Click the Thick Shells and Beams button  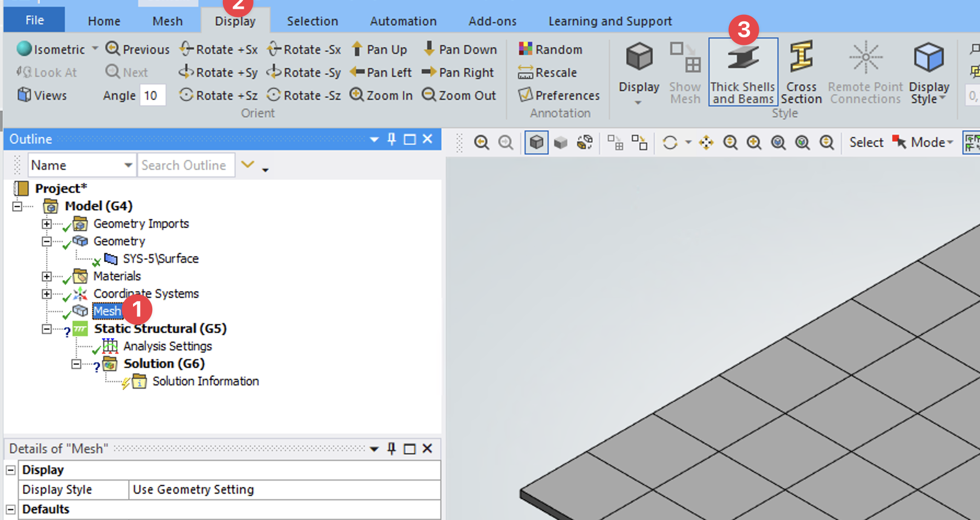[742, 72]
